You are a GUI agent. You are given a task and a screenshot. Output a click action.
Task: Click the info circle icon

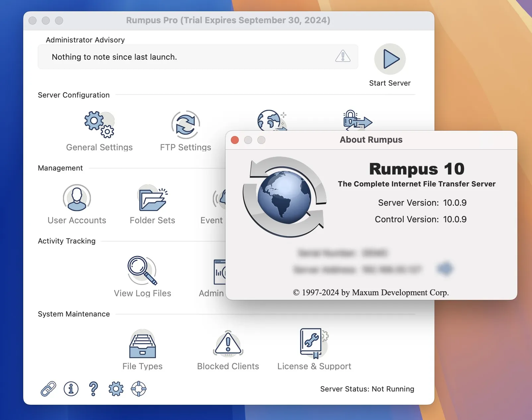coord(71,389)
